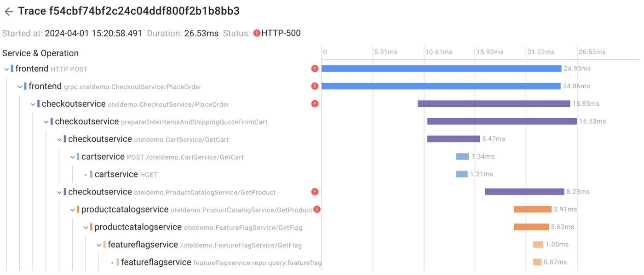Click the error icon on checkoutservice GetProduct span

(315, 192)
